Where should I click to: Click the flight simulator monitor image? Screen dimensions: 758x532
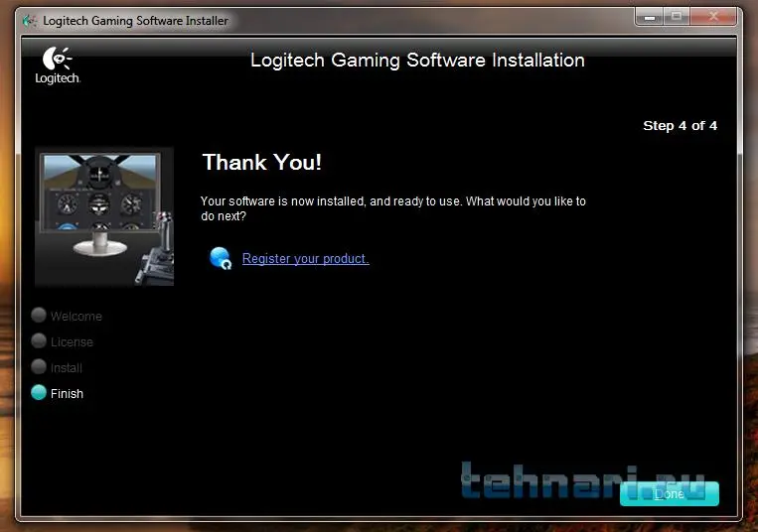click(x=104, y=216)
